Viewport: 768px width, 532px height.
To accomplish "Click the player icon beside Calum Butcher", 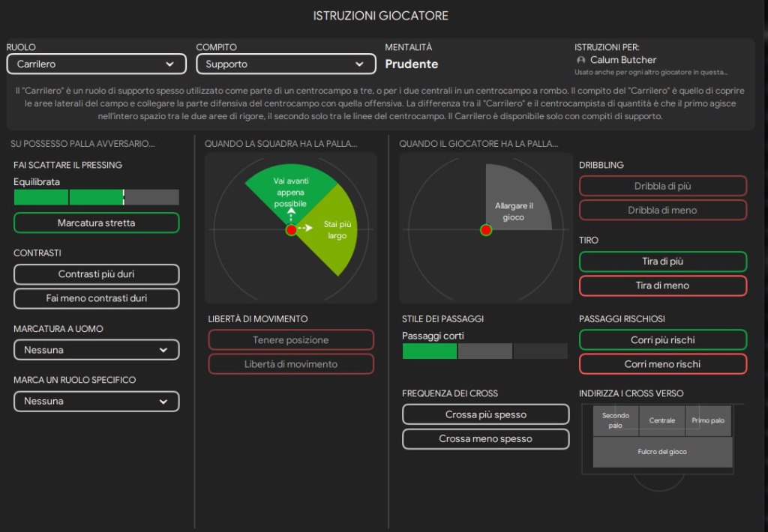I will 580,60.
